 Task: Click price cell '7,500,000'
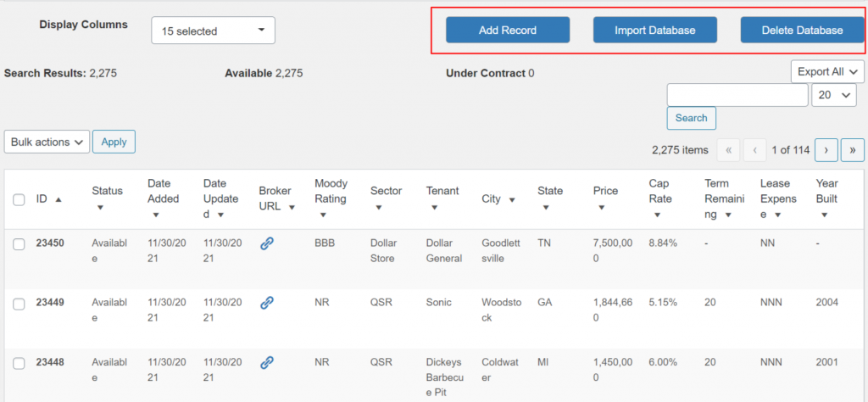click(612, 251)
